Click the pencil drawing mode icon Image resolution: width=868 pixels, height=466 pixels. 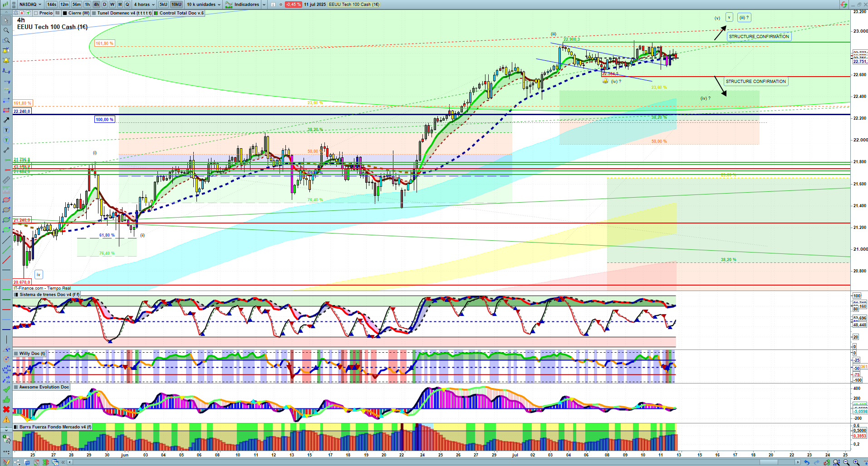[6, 462]
